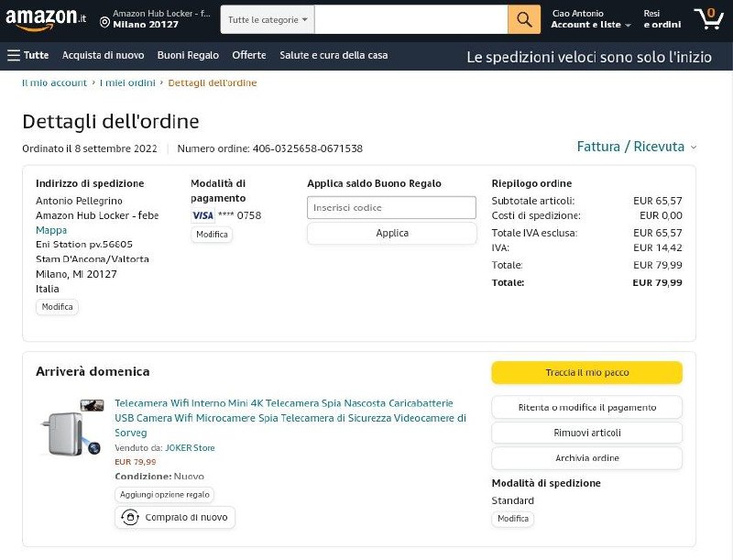The image size is (733, 560).
Task: Click Ordinato il 8 settembre 2022 text
Action: click(x=89, y=148)
